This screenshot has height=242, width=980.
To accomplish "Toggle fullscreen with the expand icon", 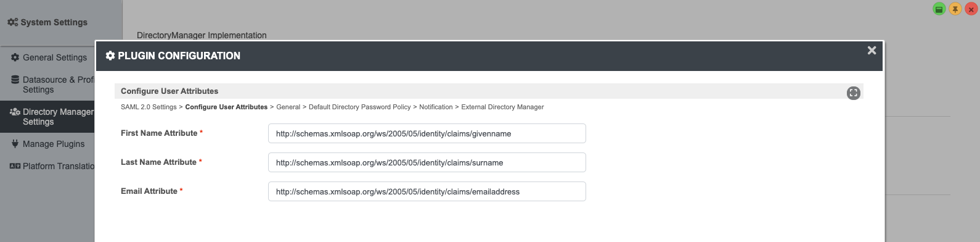I will click(x=853, y=93).
